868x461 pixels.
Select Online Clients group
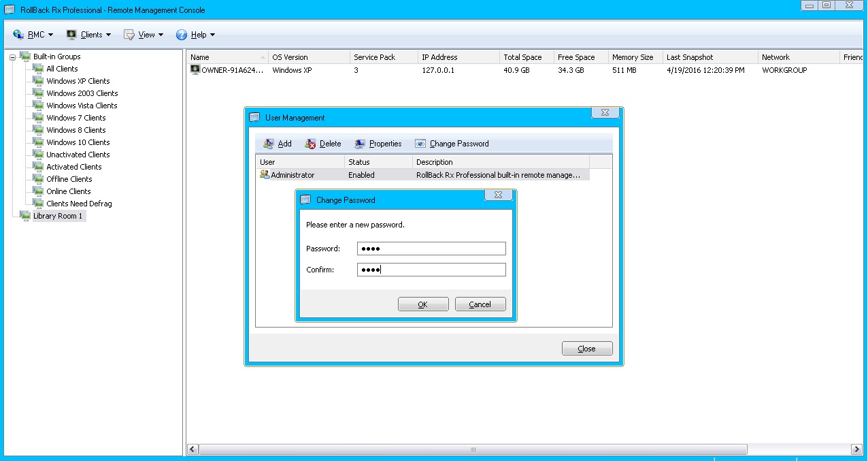click(68, 191)
